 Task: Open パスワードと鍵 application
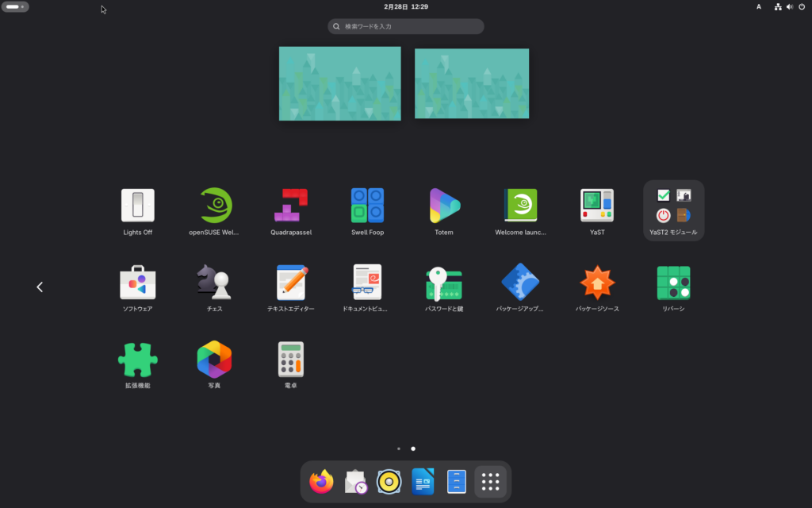coord(444,282)
